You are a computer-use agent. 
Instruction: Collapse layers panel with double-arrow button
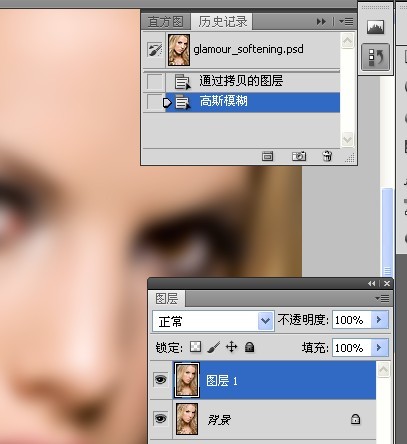tap(371, 284)
